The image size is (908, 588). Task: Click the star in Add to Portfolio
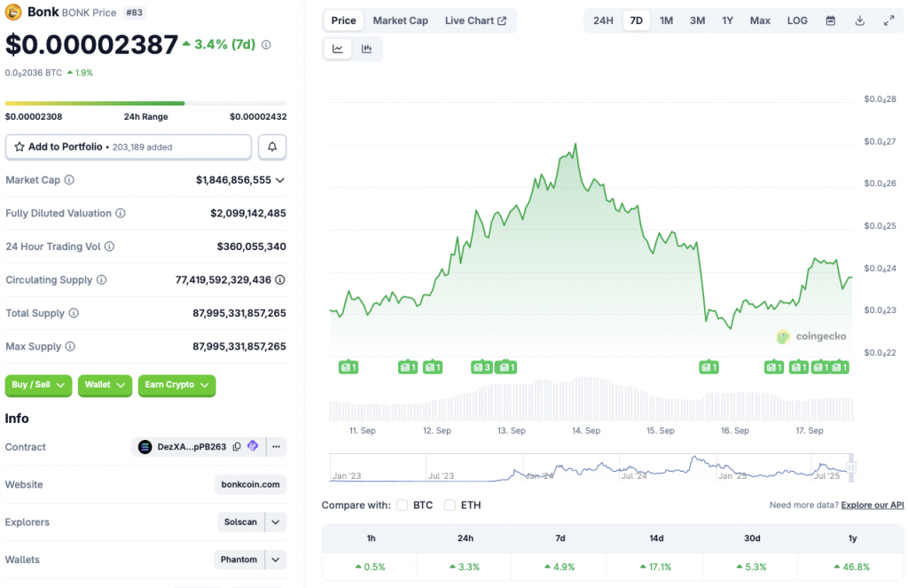[x=20, y=146]
